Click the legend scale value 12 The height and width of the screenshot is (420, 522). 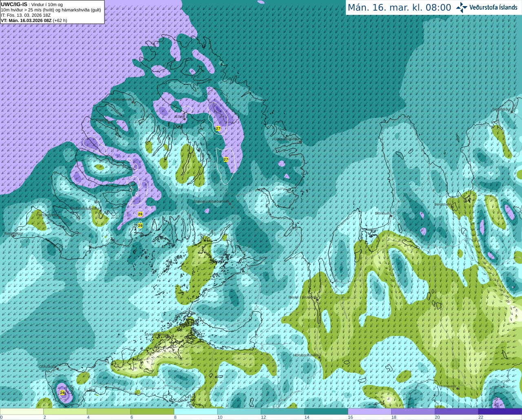pos(263,417)
